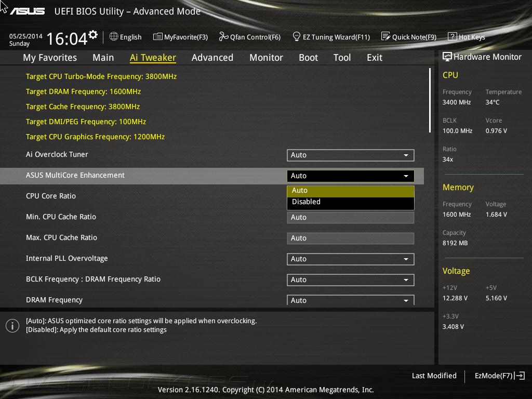The image size is (532, 399).
Task: Click the +3.3V reading 3.408 V
Action: (x=453, y=327)
